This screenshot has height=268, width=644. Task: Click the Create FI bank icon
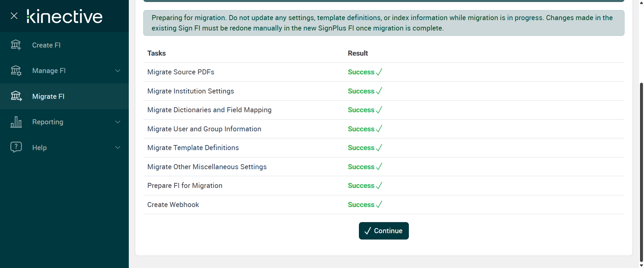click(x=16, y=45)
